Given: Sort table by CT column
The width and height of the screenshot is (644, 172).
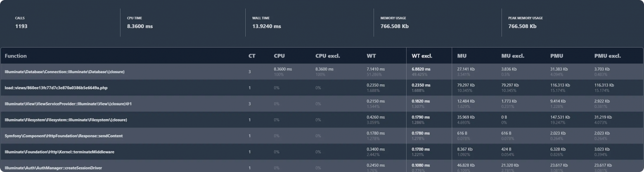Looking at the screenshot, I should click(x=252, y=56).
